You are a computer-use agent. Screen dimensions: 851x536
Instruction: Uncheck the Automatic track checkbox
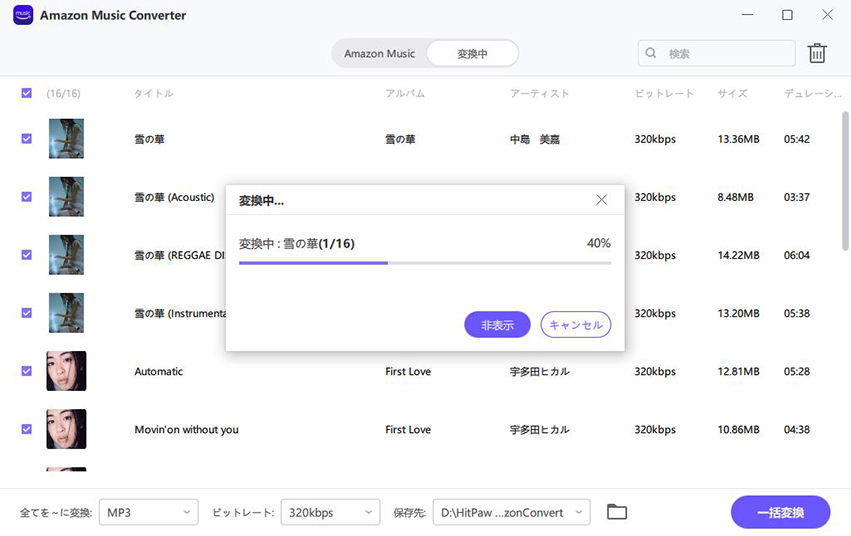point(27,371)
